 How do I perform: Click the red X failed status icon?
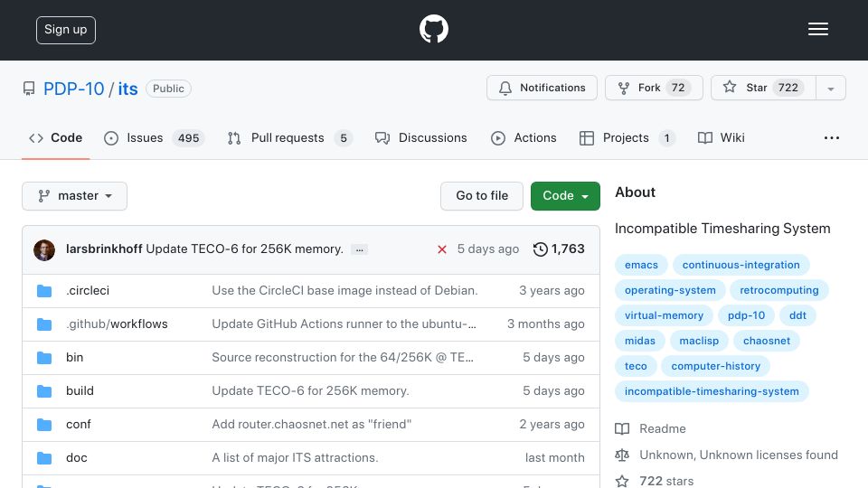pos(442,249)
